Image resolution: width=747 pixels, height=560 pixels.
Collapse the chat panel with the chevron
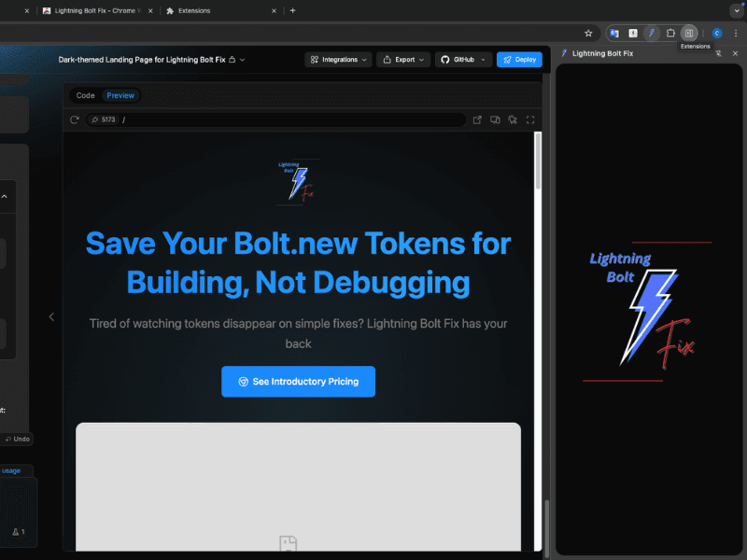51,316
